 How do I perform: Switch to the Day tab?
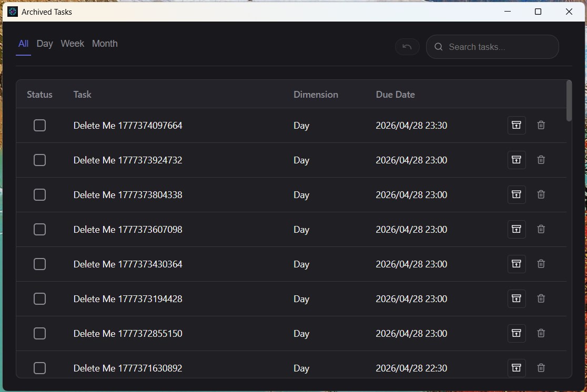45,44
